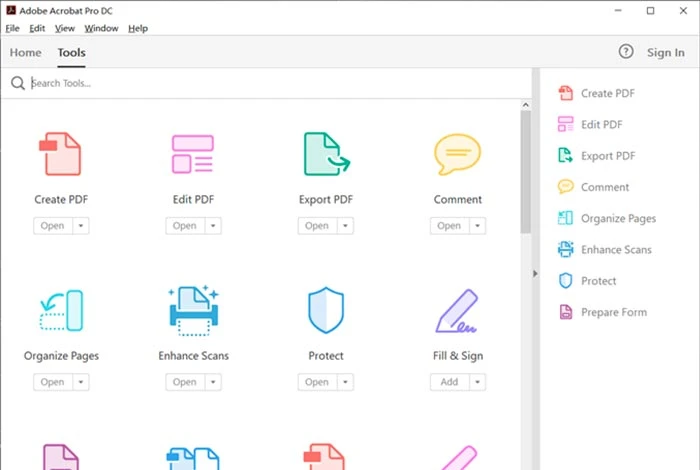Click the tools list scrollbar thumb
This screenshot has width=700, height=470.
(x=526, y=172)
